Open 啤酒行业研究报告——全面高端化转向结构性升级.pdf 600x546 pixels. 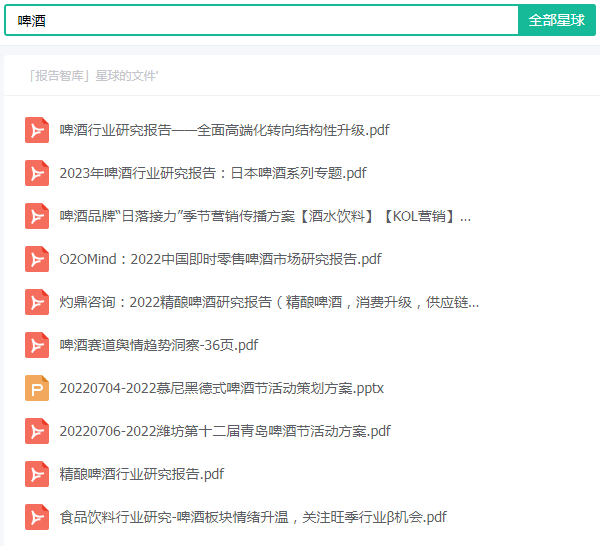tap(224, 130)
